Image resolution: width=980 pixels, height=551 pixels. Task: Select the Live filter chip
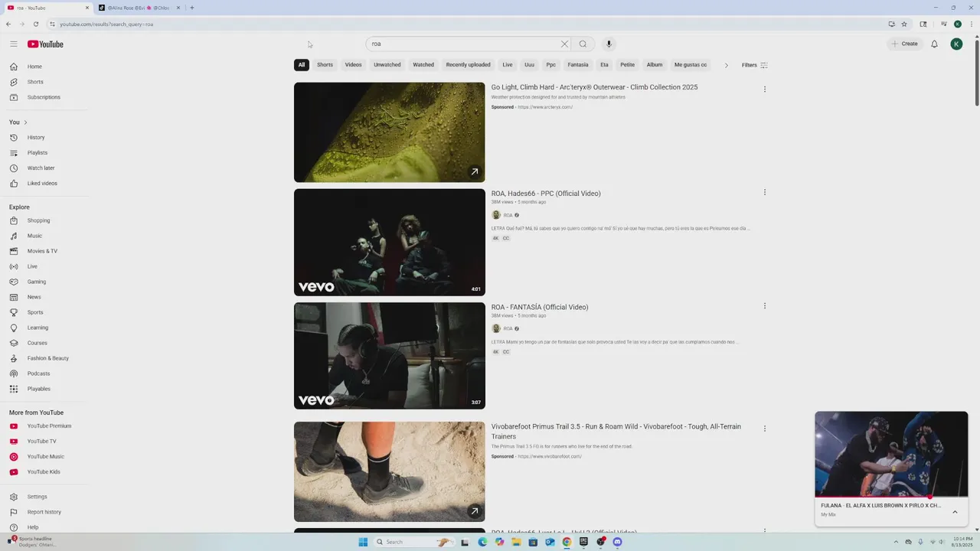[508, 65]
